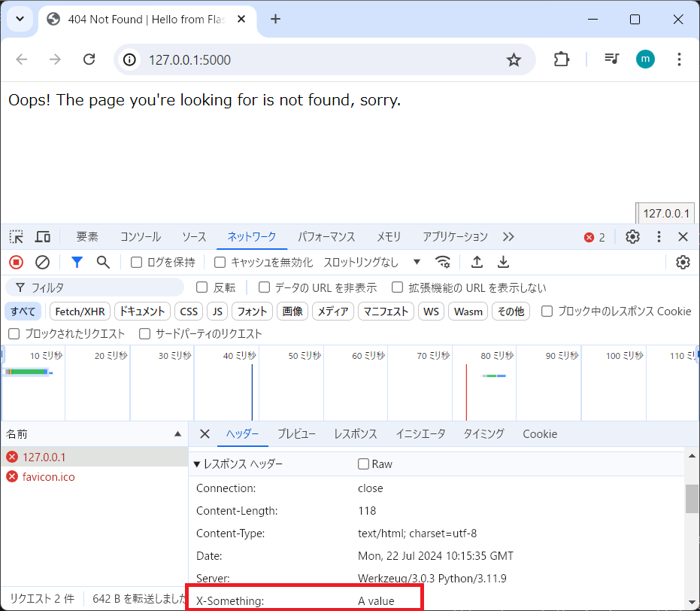Switch to the コンソール tab
This screenshot has width=700, height=611.
[x=140, y=237]
